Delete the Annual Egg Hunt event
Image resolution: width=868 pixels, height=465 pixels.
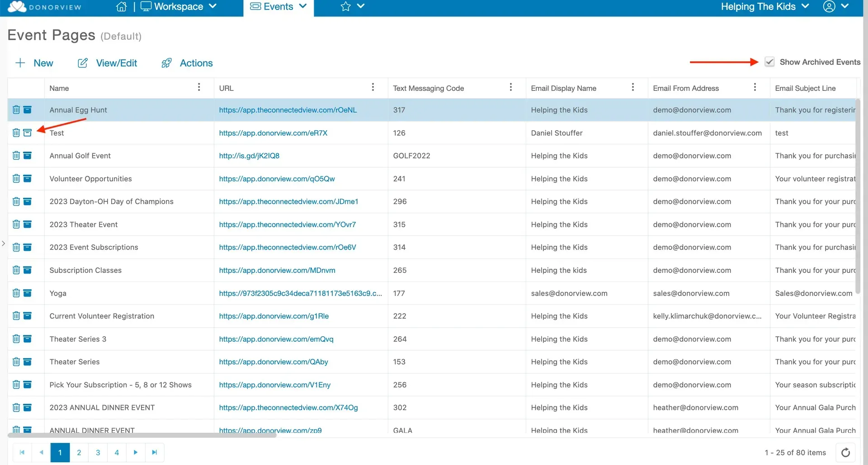pos(16,110)
